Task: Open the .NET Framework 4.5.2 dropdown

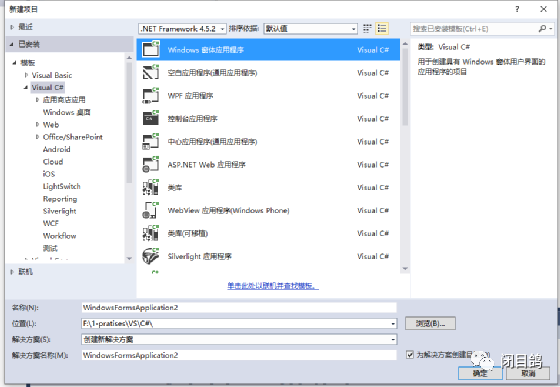Action: pyautogui.click(x=182, y=29)
